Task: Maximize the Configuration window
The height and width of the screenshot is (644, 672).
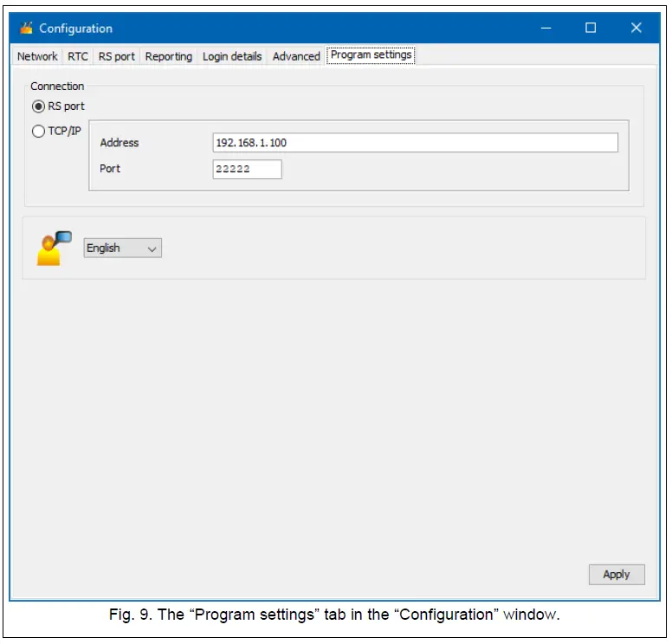Action: coord(591,28)
